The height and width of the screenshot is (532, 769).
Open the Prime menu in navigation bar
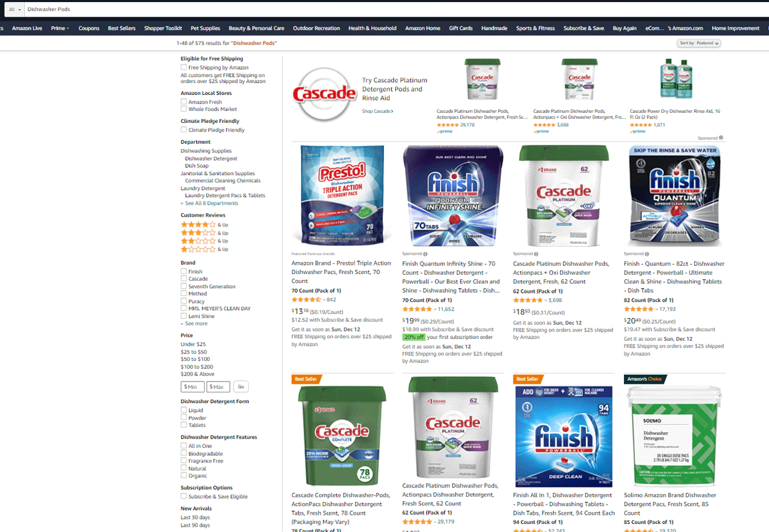60,29
